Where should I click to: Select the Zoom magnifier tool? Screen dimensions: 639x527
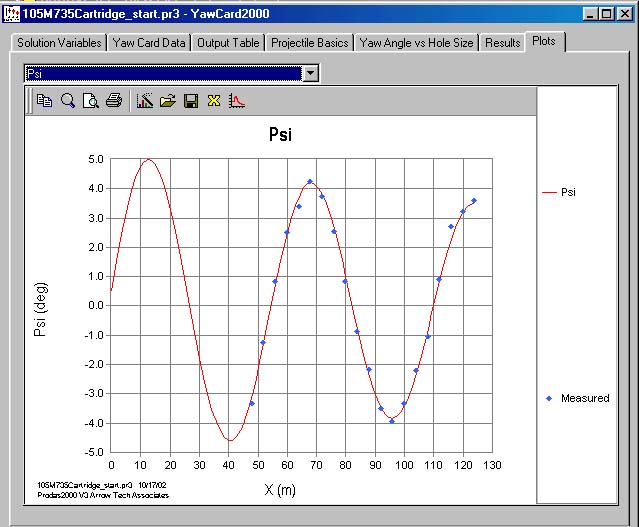[68, 101]
